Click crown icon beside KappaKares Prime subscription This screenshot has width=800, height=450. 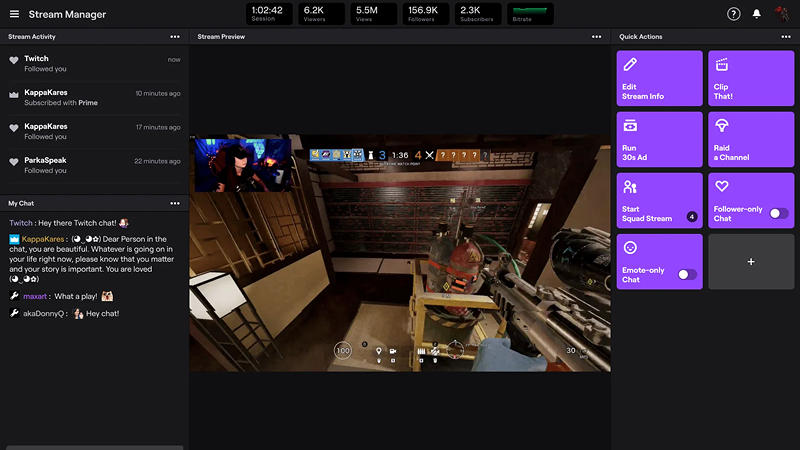click(14, 94)
